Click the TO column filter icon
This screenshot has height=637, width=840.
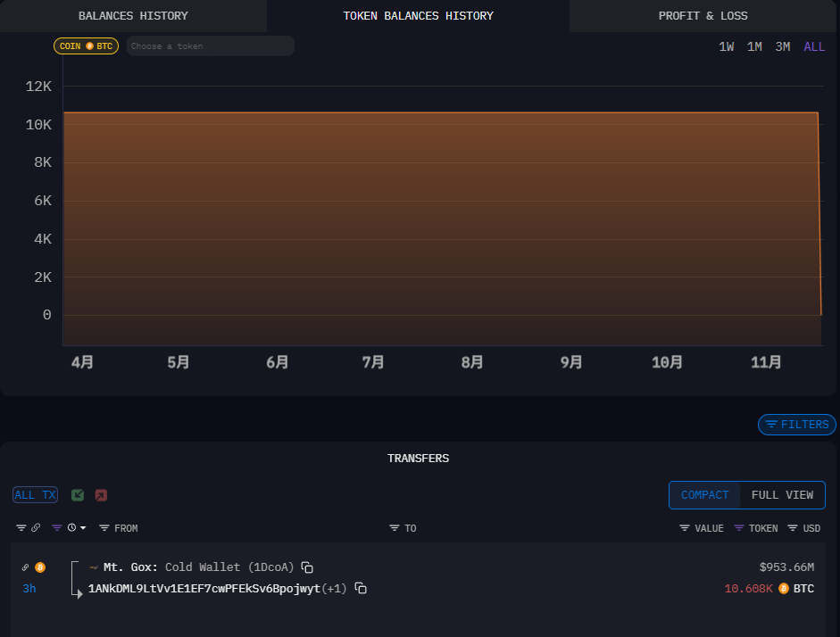pyautogui.click(x=394, y=528)
